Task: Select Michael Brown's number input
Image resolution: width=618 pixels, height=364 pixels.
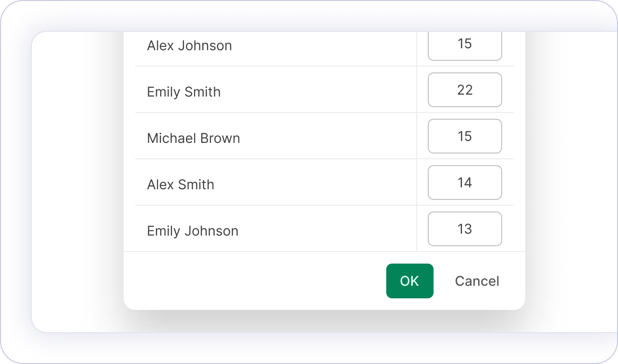Action: pyautogui.click(x=464, y=136)
